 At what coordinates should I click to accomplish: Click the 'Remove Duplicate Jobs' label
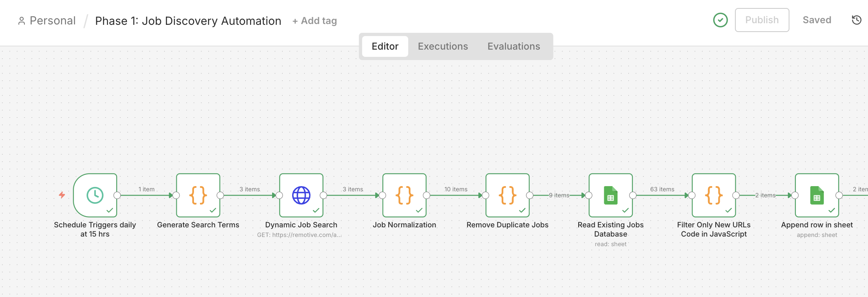click(507, 225)
